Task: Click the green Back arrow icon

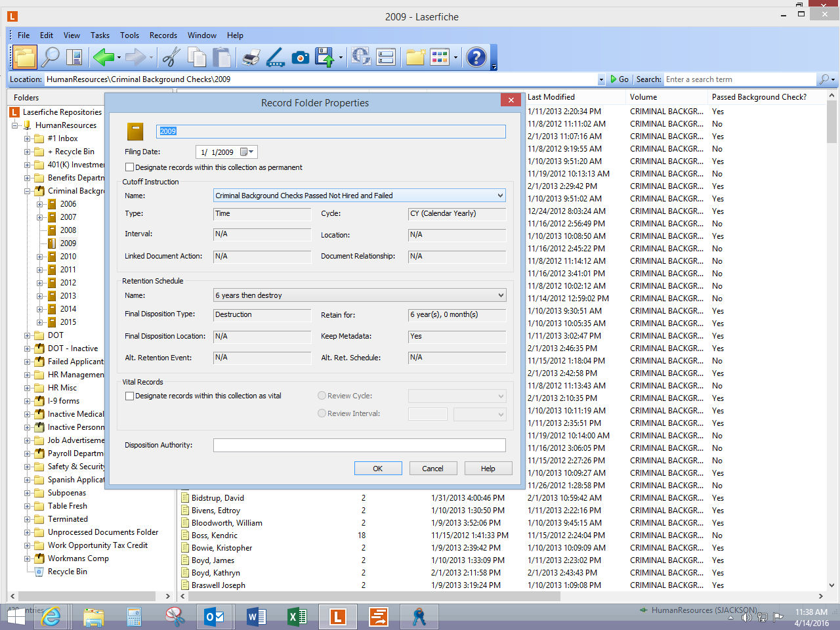Action: 103,58
